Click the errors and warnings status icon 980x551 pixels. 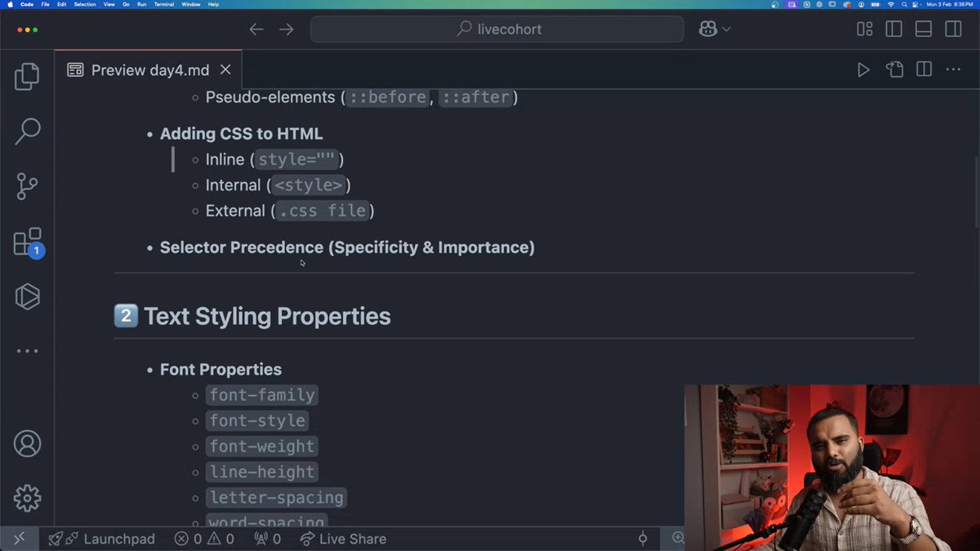point(203,539)
